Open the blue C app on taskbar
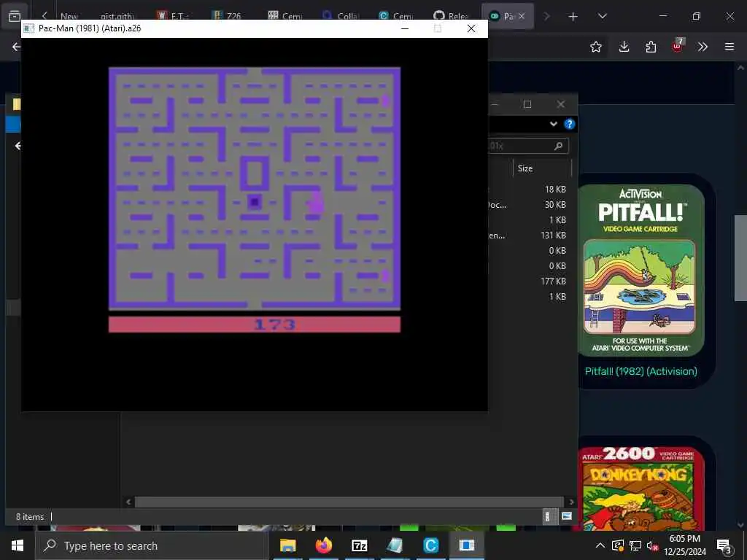This screenshot has height=560, width=747. (x=430, y=545)
